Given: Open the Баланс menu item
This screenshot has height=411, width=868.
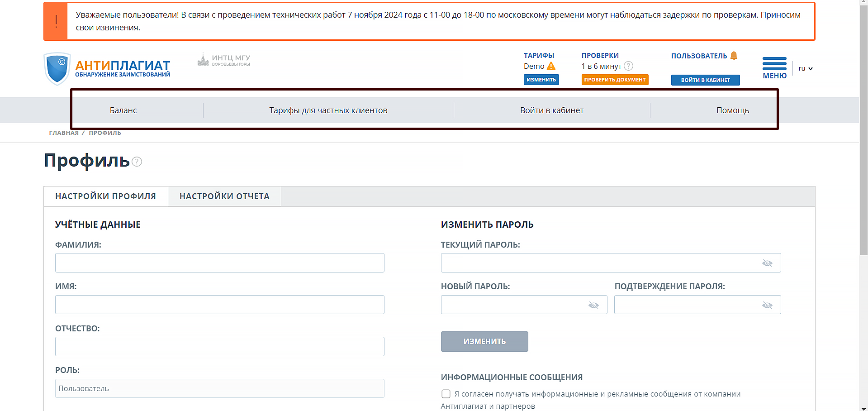Looking at the screenshot, I should pos(123,110).
